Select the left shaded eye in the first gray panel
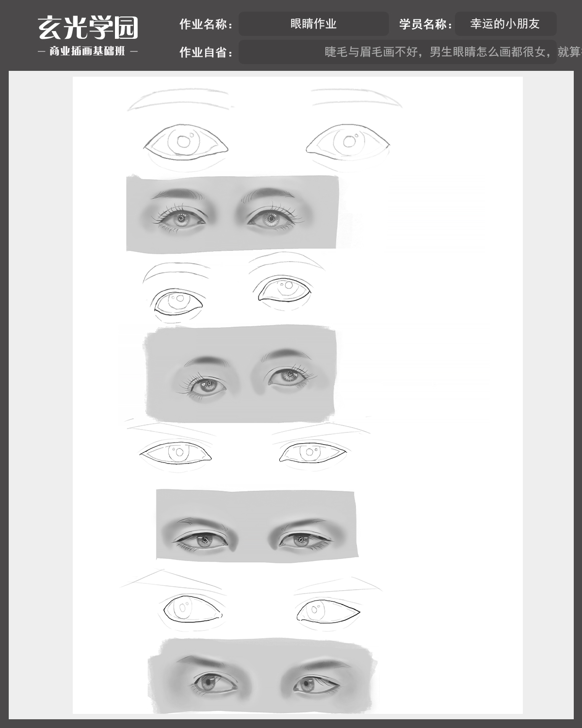582x728 pixels. click(181, 219)
